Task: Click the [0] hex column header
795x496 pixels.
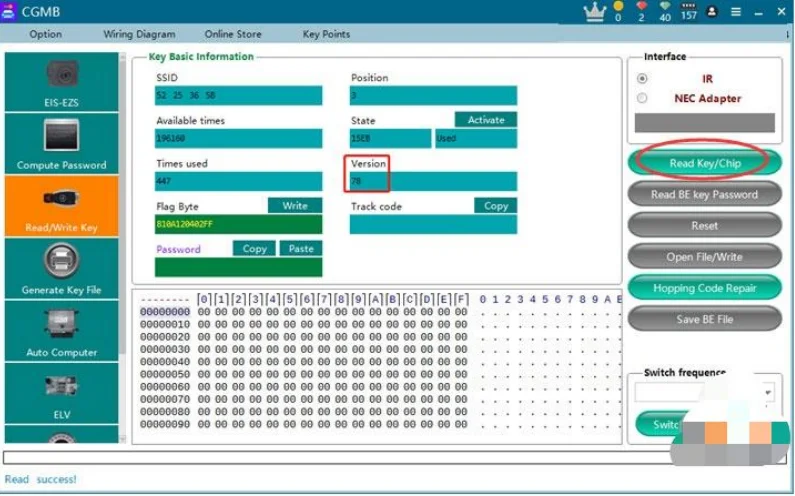Action: (204, 299)
